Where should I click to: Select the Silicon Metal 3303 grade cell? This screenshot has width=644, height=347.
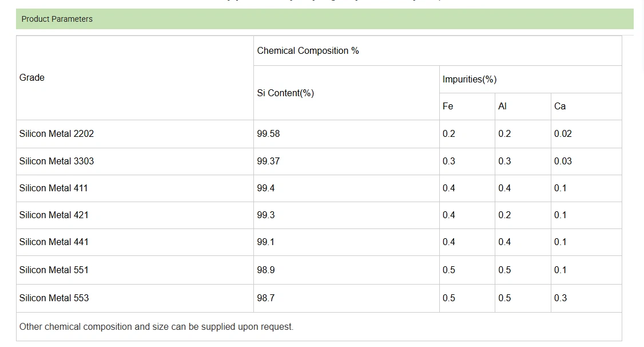pyautogui.click(x=57, y=161)
